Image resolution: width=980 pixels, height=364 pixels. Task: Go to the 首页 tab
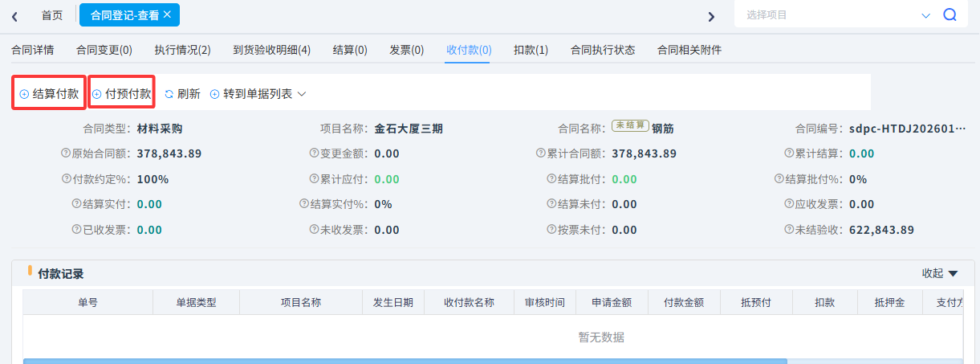(52, 14)
